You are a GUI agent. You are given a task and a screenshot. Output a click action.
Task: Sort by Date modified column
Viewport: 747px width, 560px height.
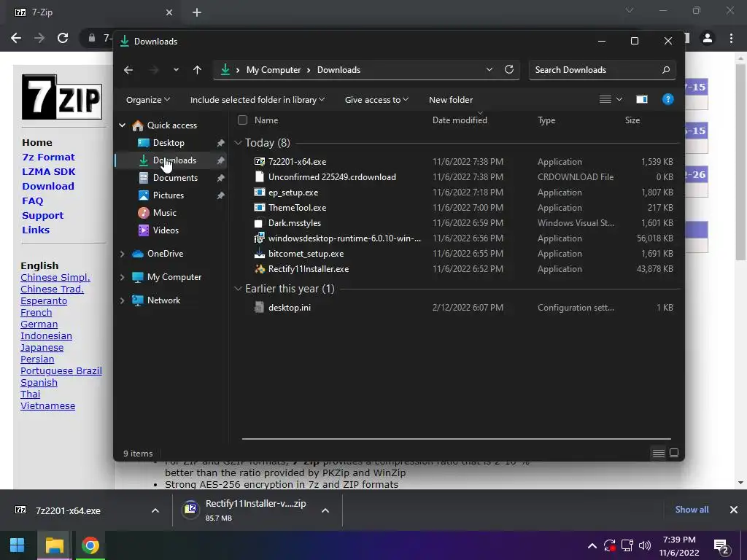pos(460,120)
